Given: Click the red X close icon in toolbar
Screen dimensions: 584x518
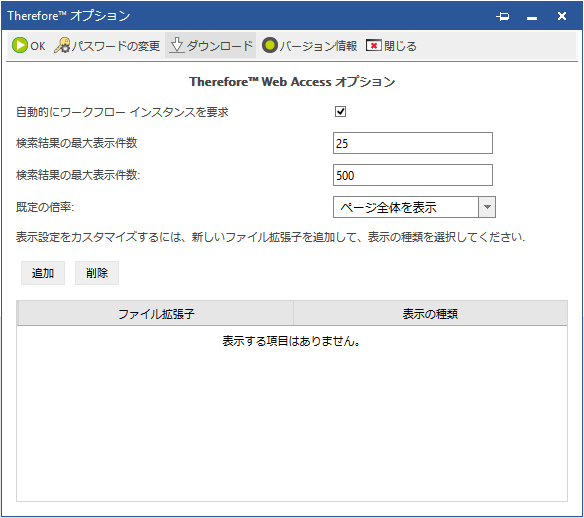Looking at the screenshot, I should [x=374, y=46].
